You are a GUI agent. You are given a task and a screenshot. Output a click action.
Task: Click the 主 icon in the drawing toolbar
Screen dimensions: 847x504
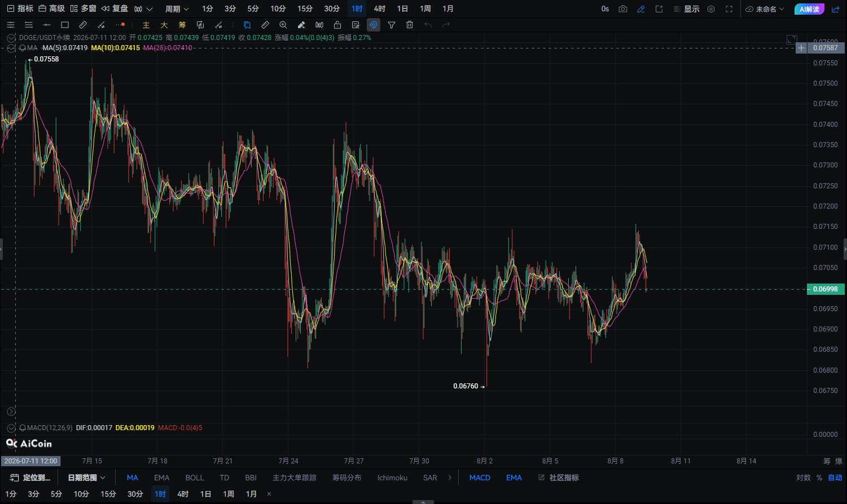[x=146, y=25]
